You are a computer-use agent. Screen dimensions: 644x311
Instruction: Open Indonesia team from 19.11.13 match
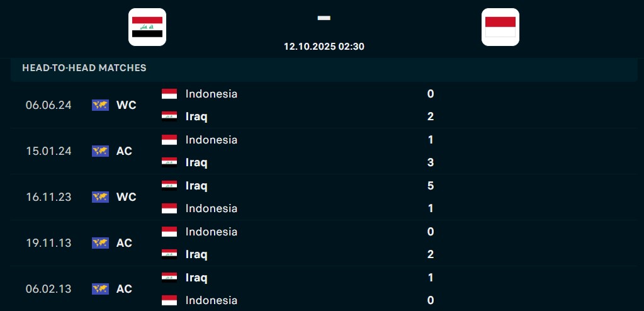211,232
